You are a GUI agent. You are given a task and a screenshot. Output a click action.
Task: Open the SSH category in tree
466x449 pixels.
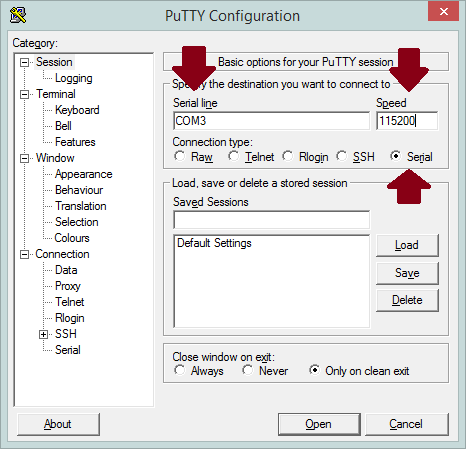[66, 334]
